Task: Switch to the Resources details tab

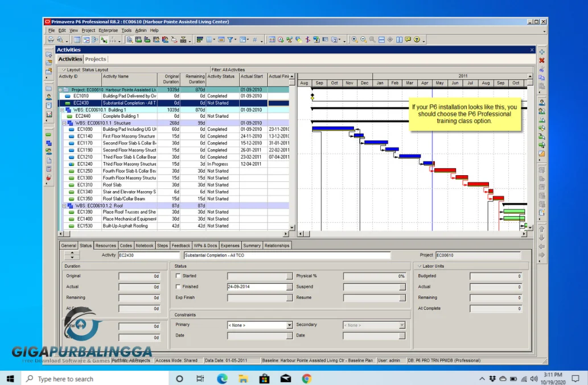Action: (x=105, y=246)
